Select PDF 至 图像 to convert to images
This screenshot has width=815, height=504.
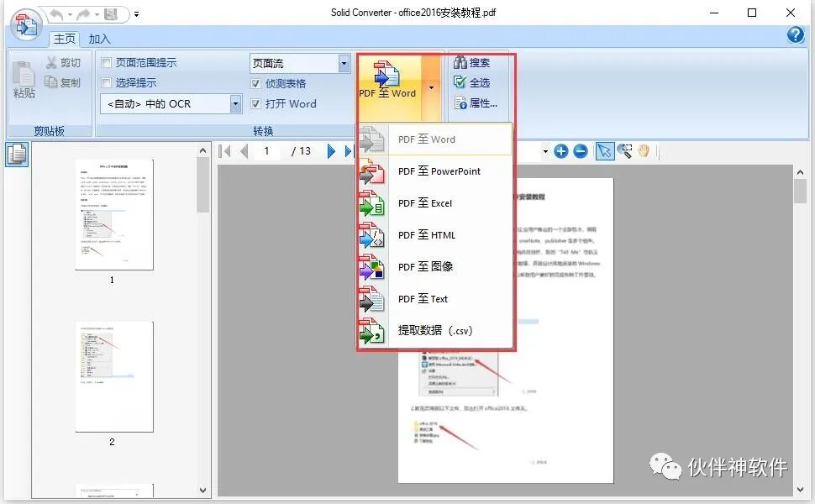click(425, 267)
